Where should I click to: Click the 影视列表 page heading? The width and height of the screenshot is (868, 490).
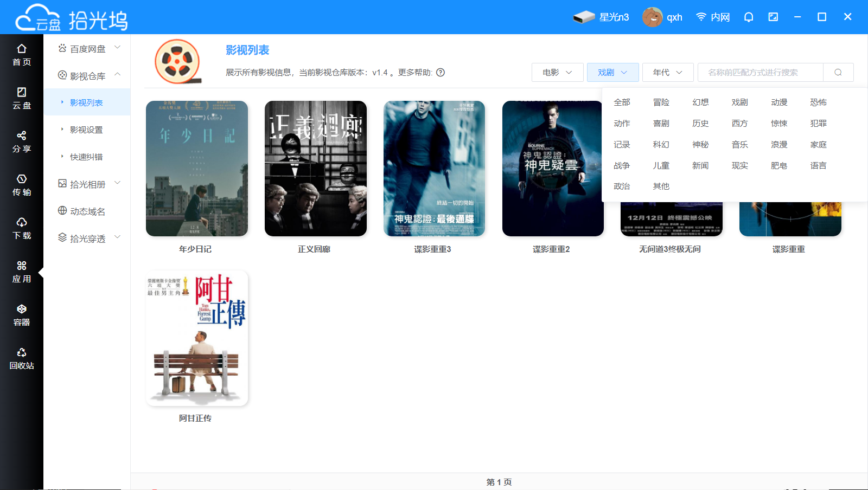(247, 50)
